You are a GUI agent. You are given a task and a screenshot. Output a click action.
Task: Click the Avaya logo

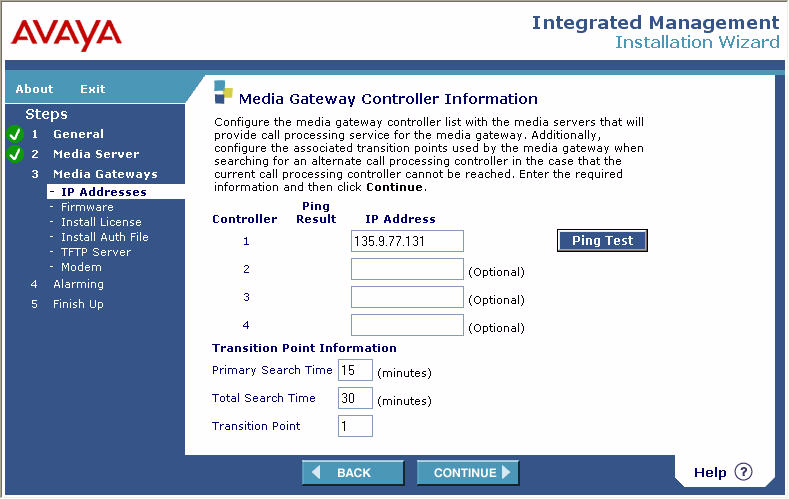tap(66, 35)
